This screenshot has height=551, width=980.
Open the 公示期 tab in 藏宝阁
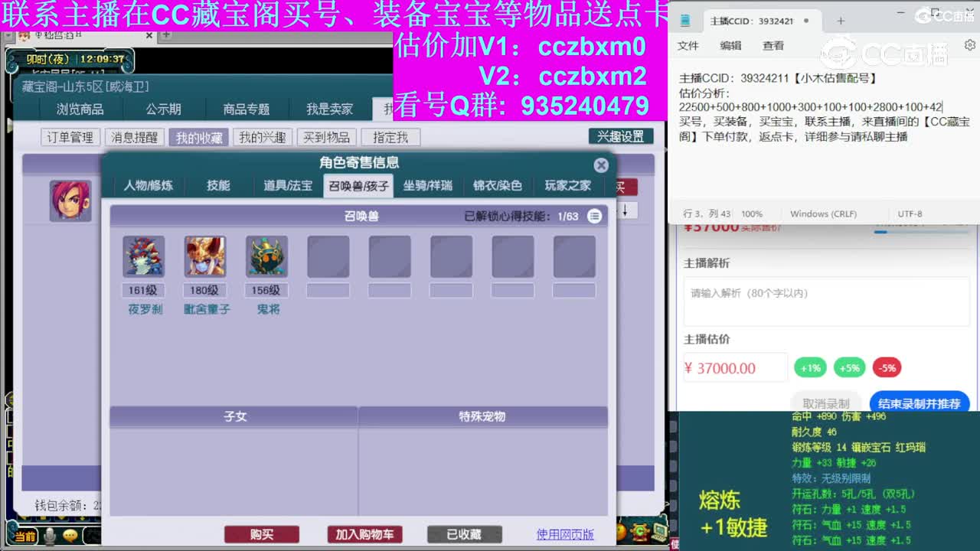coord(163,109)
